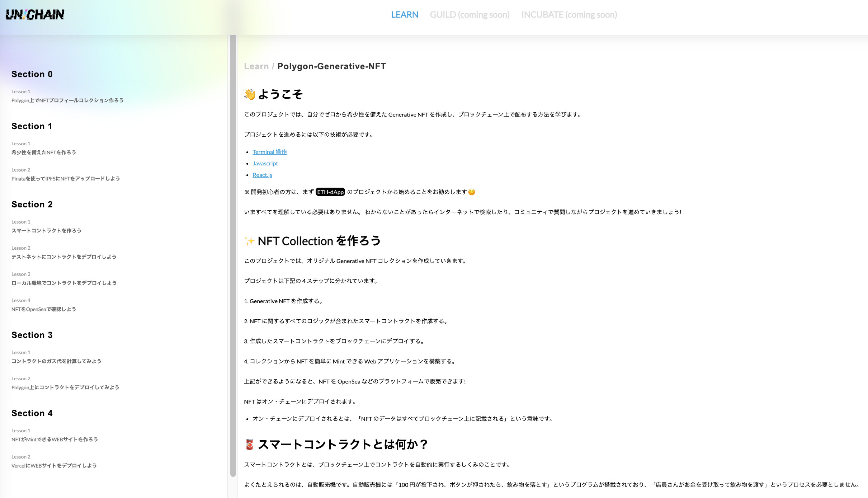Click the UNCHAIN logo
Viewport: 868px width, 498px height.
tap(35, 14)
